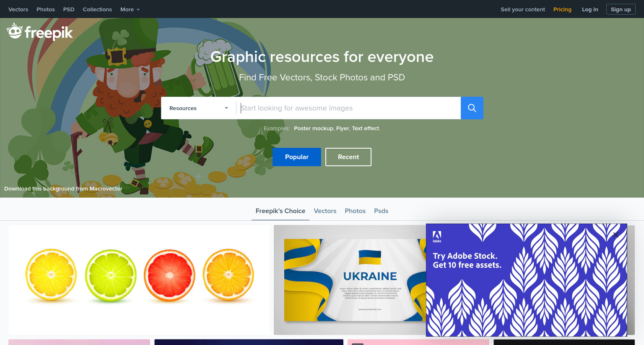This screenshot has width=644, height=345.
Task: Open Collections in the top bar
Action: point(97,9)
